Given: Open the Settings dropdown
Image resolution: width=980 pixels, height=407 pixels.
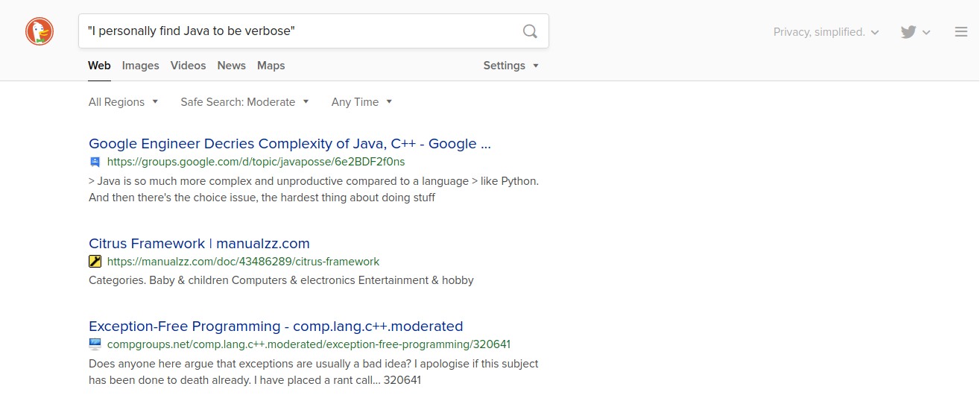Looking at the screenshot, I should pyautogui.click(x=510, y=66).
